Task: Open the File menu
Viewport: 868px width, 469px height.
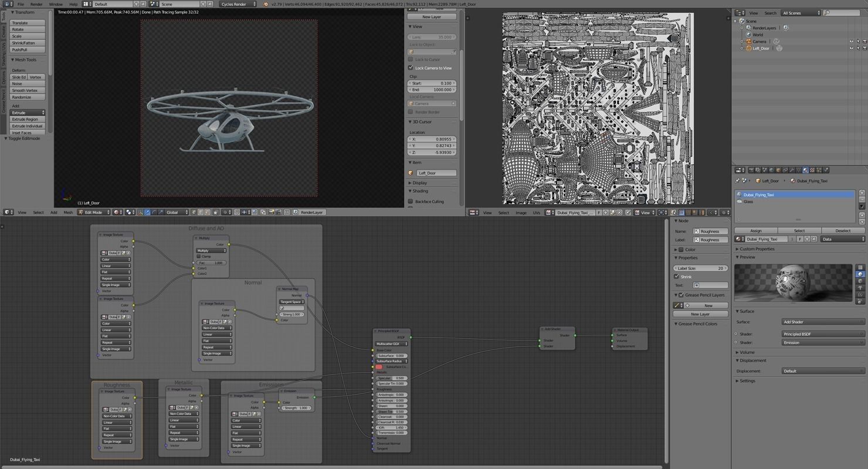Action: point(21,4)
